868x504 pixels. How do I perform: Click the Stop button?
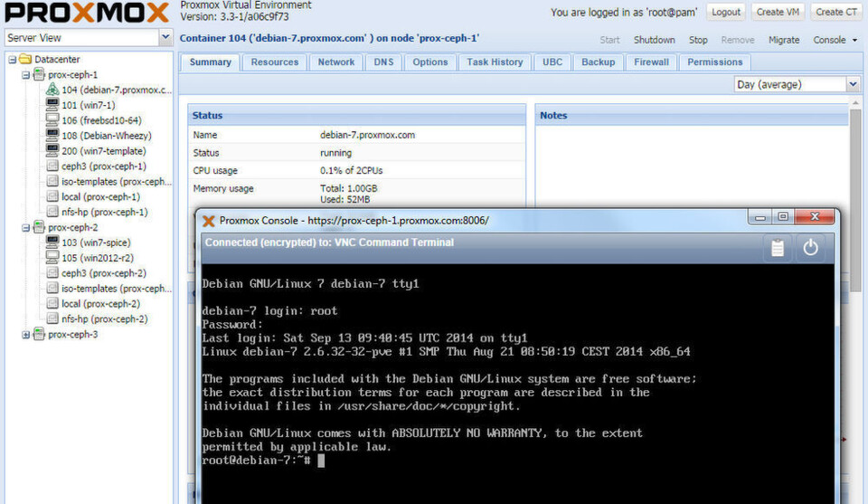click(x=698, y=40)
